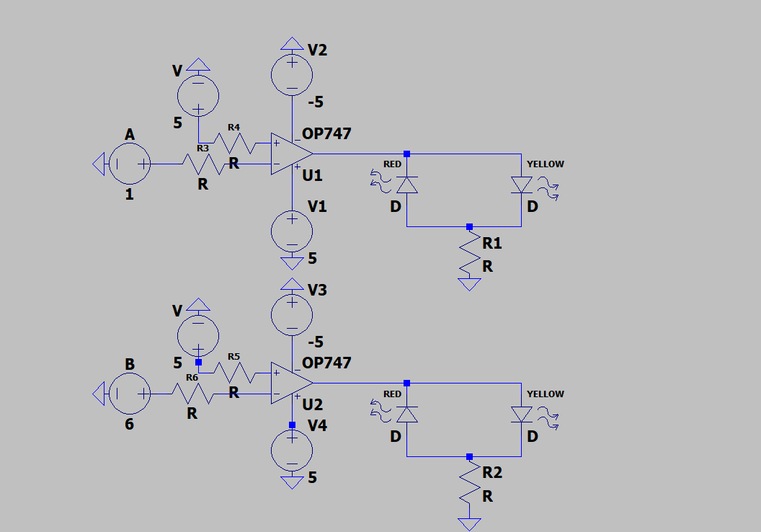The image size is (761, 532).
Task: Select the R2 resistor symbol
Action: 470,484
